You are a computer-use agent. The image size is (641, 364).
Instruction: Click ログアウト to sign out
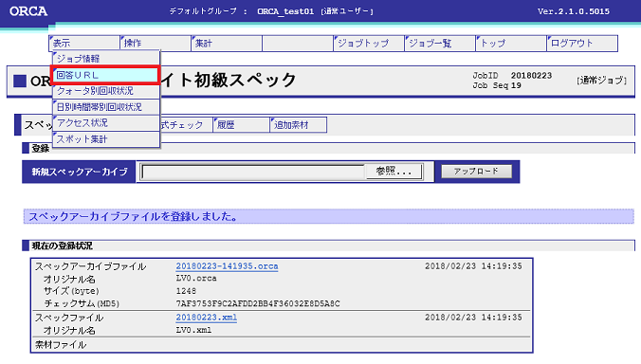582,43
